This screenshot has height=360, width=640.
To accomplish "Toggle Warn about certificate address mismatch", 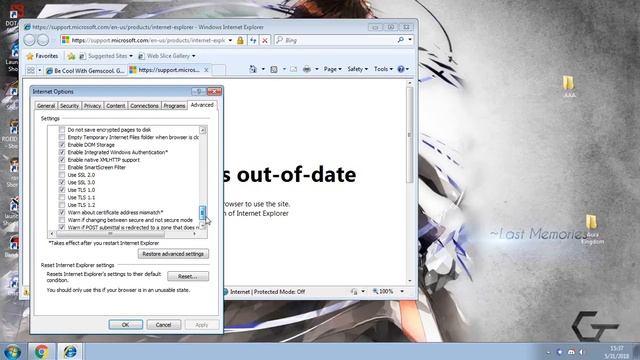I will (62, 213).
